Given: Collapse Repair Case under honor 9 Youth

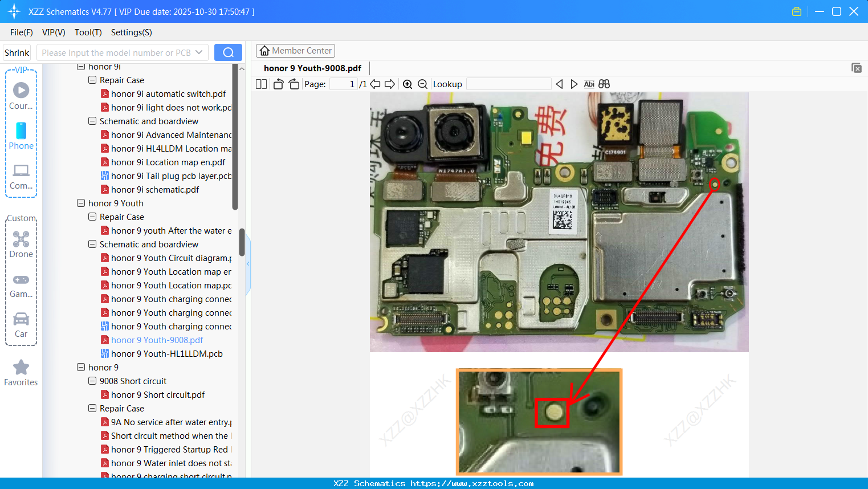Looking at the screenshot, I should click(x=92, y=217).
